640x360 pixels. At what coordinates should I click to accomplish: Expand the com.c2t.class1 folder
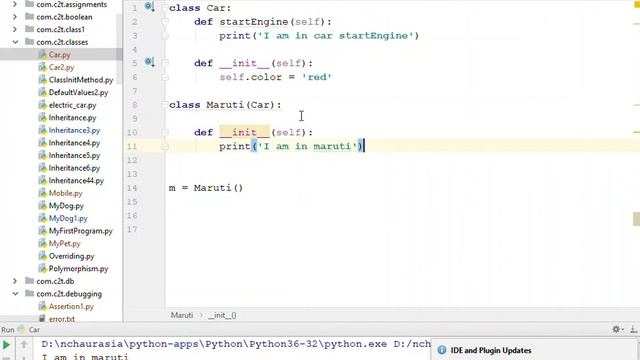click(15, 29)
